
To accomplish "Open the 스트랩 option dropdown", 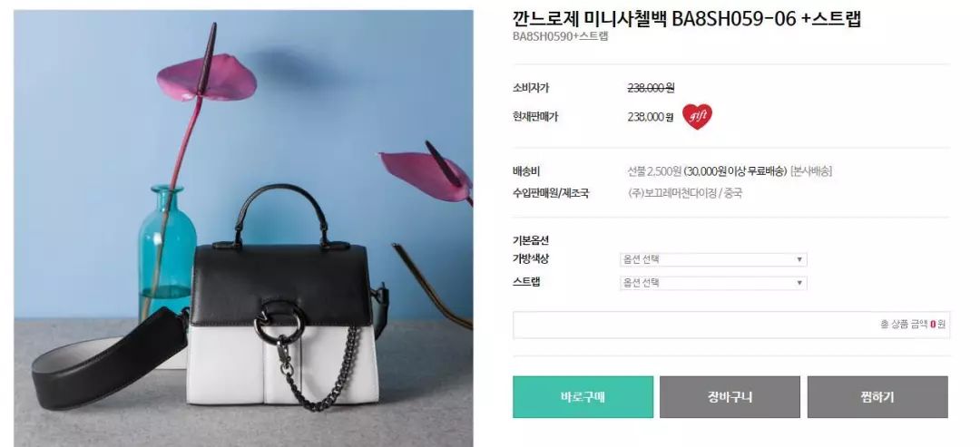I will pyautogui.click(x=713, y=283).
